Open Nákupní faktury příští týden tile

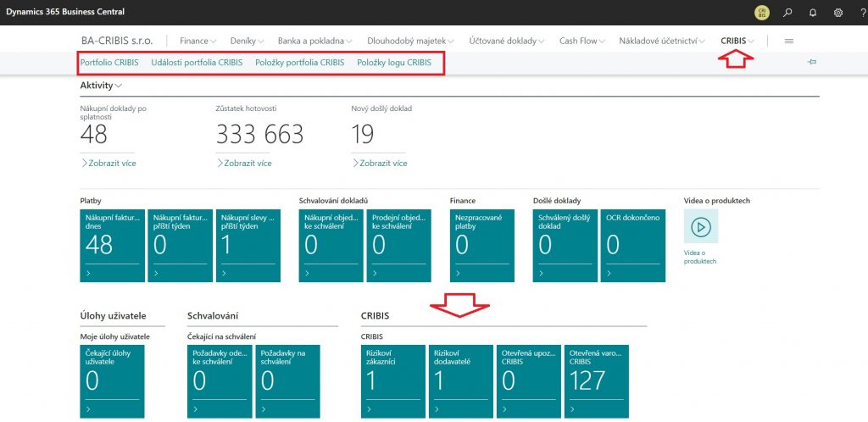[x=180, y=246]
